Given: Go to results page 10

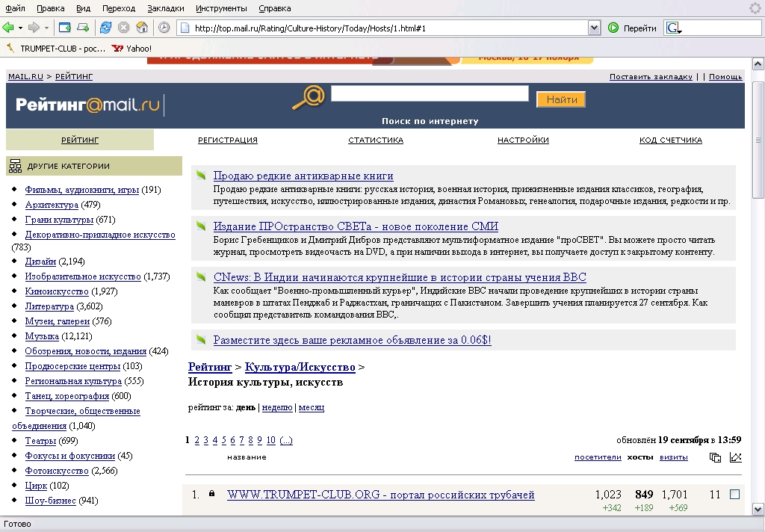Looking at the screenshot, I should (x=270, y=440).
